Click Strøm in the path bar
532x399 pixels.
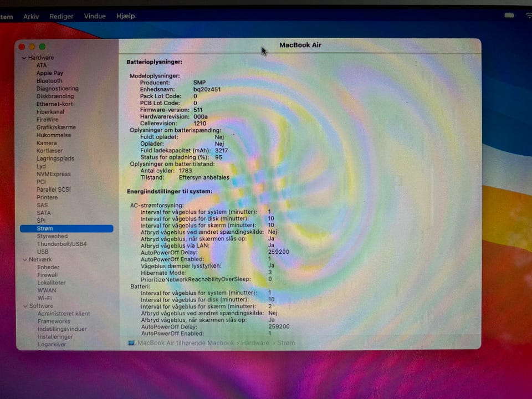(x=286, y=343)
